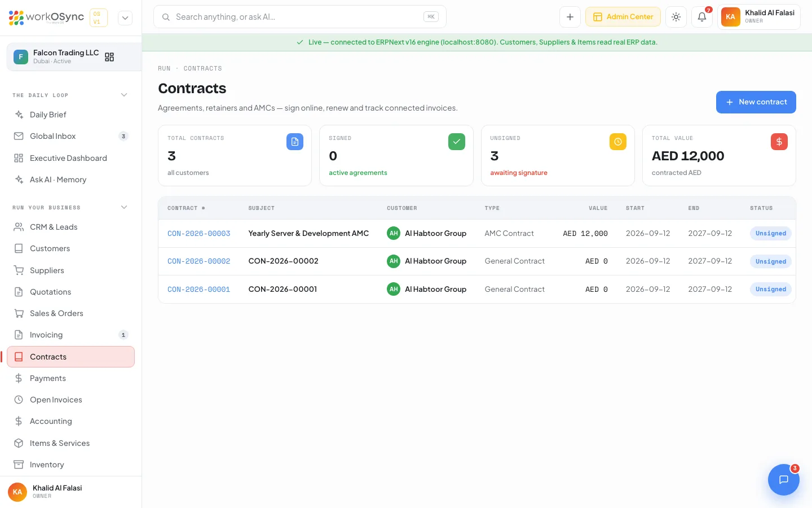Click the Total Contracts document icon
The width and height of the screenshot is (812, 508).
[295, 142]
